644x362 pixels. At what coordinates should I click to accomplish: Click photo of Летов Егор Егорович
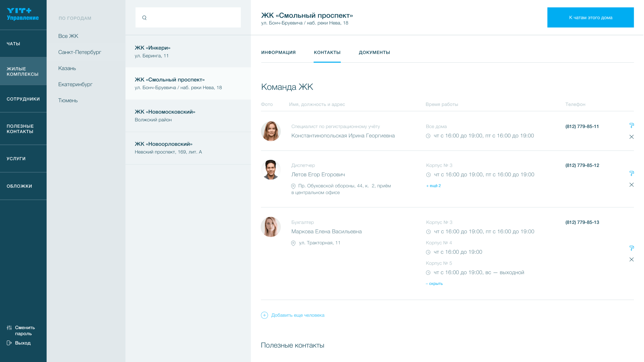pyautogui.click(x=271, y=170)
